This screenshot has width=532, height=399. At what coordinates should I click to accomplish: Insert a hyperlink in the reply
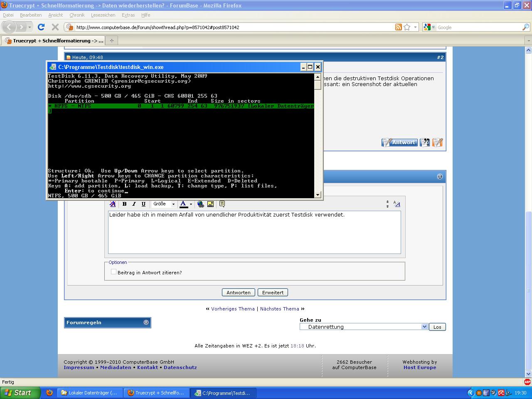(x=201, y=204)
